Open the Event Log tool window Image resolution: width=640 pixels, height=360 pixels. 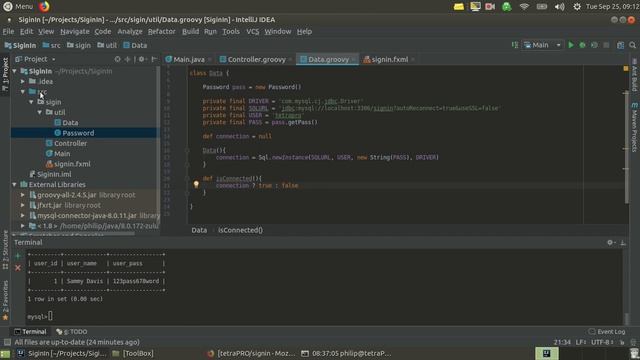point(607,331)
